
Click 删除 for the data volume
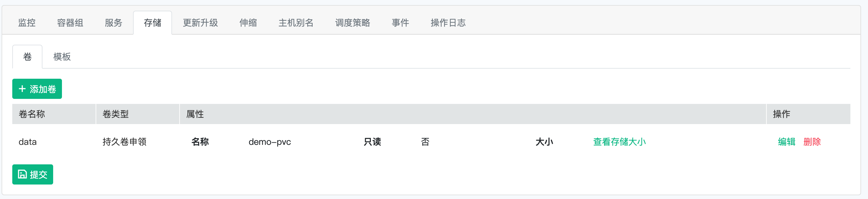click(x=812, y=142)
